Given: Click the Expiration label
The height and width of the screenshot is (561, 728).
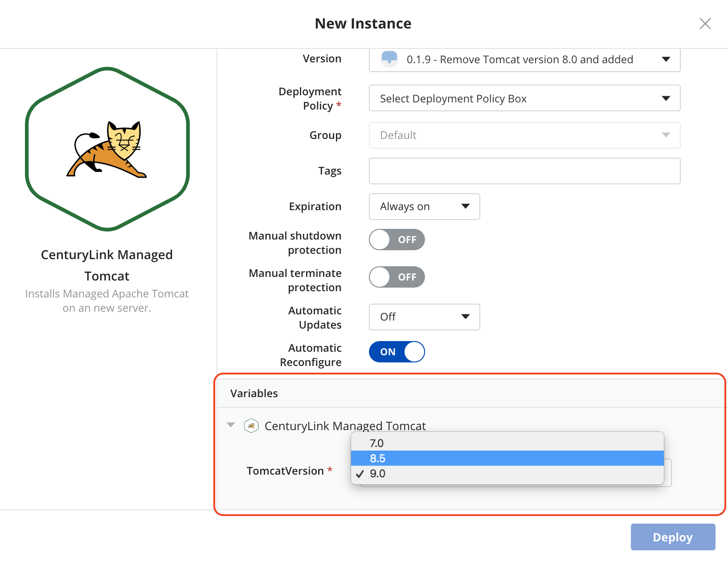Looking at the screenshot, I should click(x=315, y=207).
